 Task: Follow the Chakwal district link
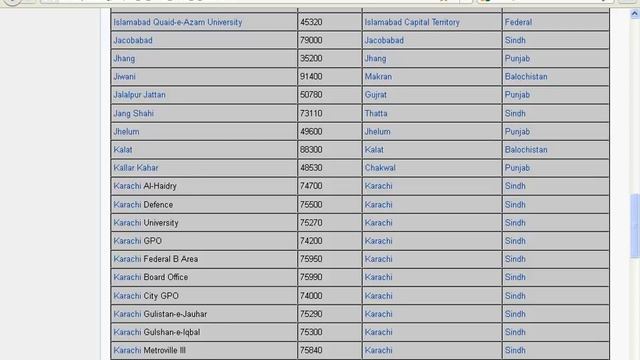tap(380, 168)
